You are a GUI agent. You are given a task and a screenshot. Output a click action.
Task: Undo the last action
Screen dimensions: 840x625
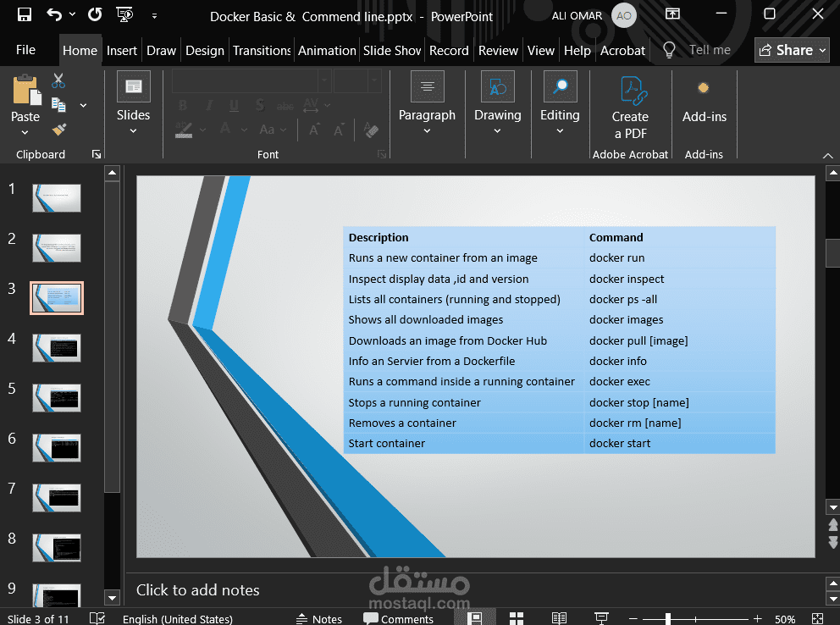54,15
